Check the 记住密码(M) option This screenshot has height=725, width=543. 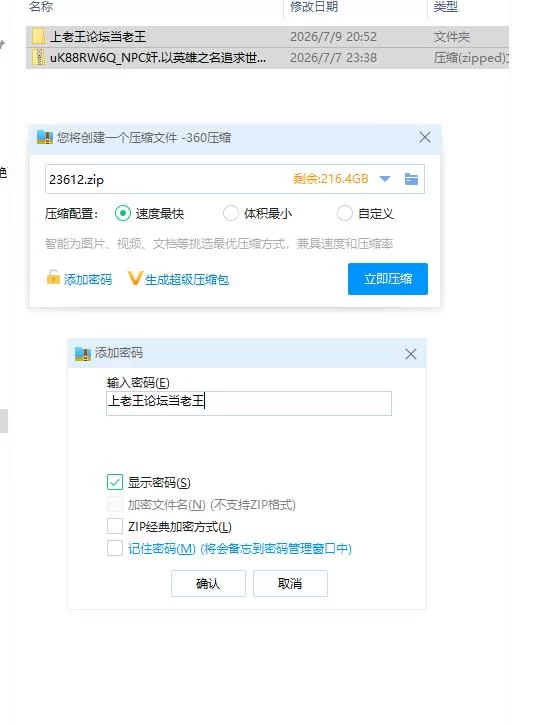click(x=115, y=548)
